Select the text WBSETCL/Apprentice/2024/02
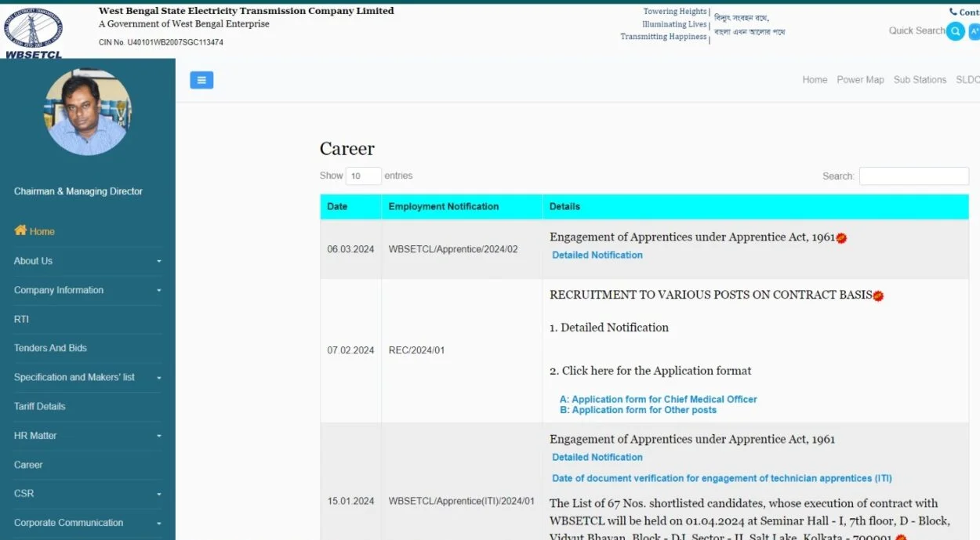The height and width of the screenshot is (540, 980). point(453,249)
